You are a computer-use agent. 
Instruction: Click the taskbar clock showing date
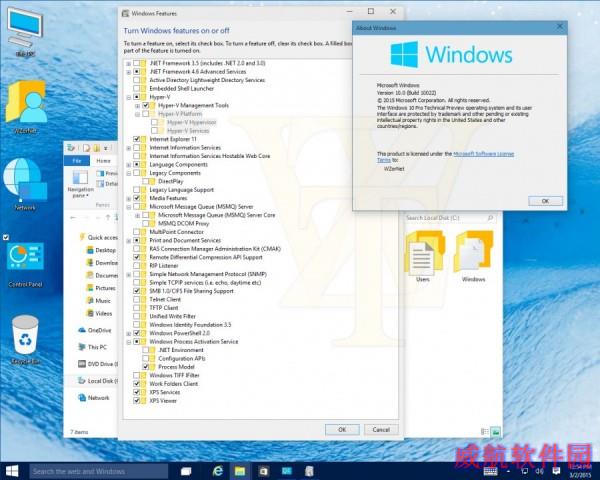(x=580, y=471)
